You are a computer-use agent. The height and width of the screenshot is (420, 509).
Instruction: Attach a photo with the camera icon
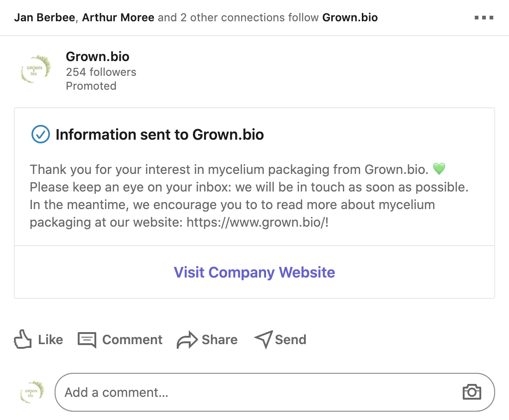point(472,392)
